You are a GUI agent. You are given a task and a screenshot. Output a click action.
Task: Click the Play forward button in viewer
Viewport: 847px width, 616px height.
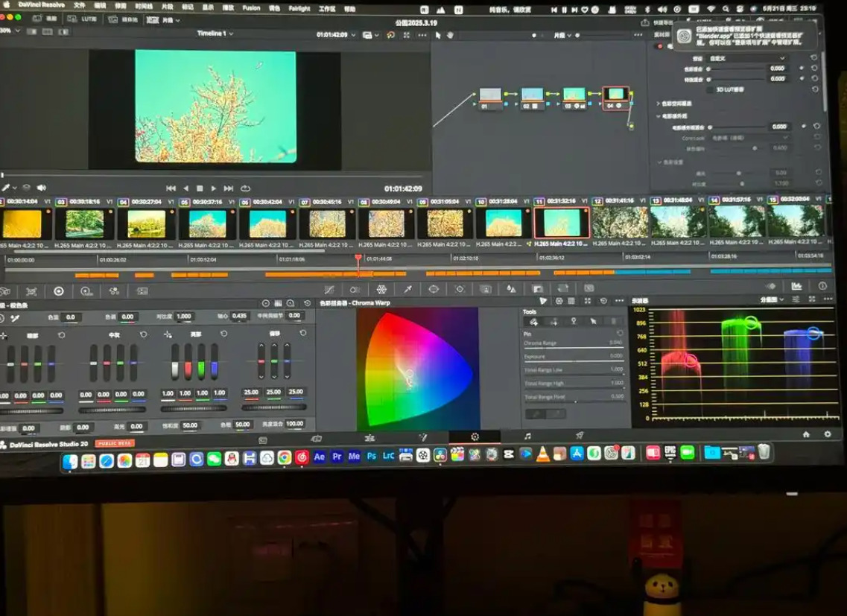point(214,188)
